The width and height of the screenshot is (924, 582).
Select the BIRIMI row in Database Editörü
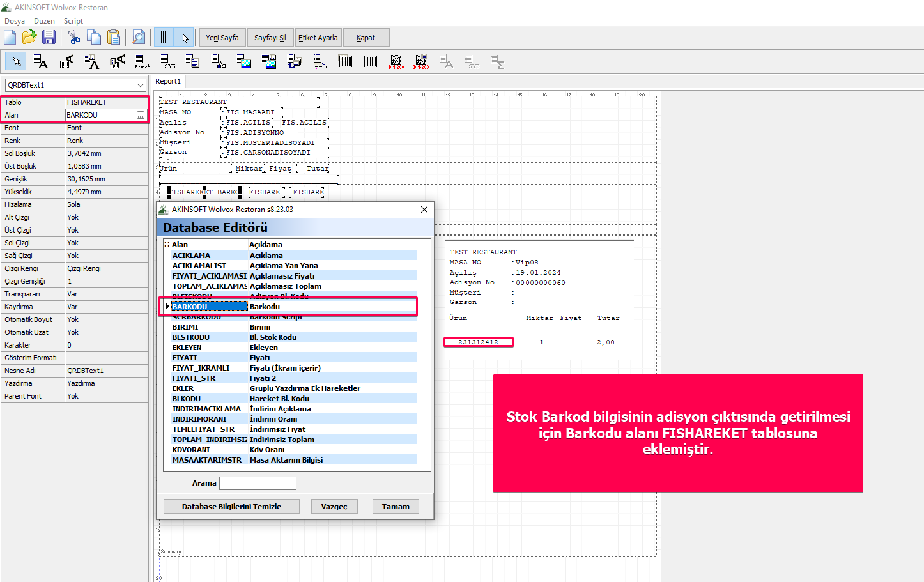tap(294, 327)
